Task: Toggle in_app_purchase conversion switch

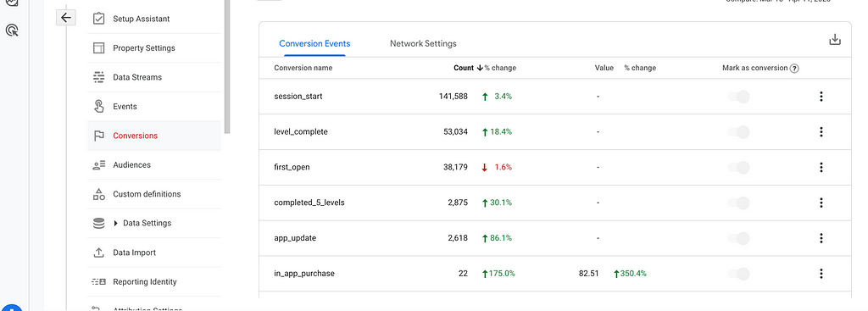Action: pyautogui.click(x=738, y=274)
